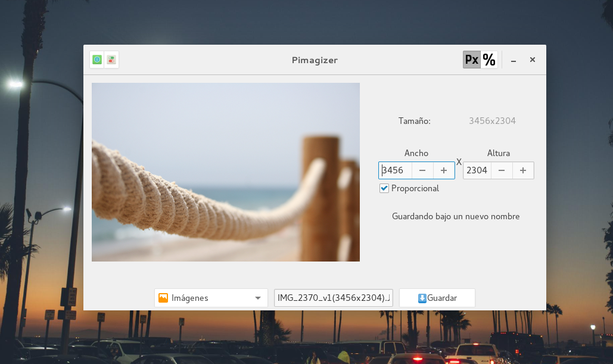Click the Altura height input field
613x364 pixels.
tap(477, 170)
